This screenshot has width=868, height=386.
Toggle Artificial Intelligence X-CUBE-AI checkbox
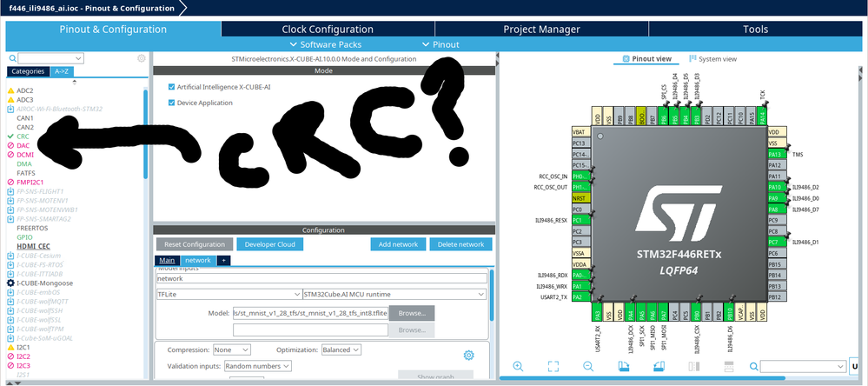tap(172, 87)
